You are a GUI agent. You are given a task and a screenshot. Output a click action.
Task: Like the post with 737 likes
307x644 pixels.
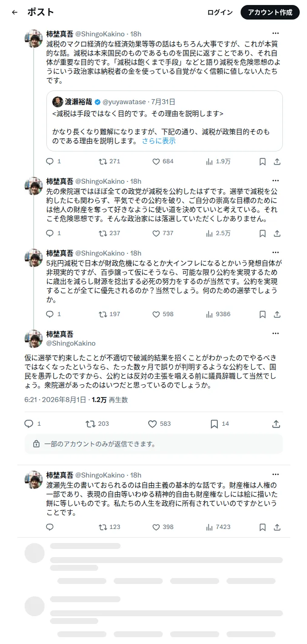coord(156,233)
